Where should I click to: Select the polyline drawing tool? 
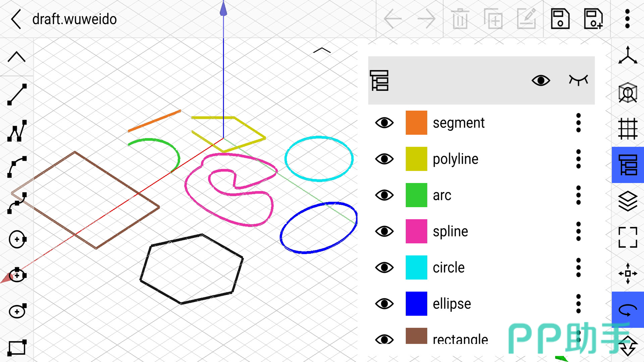(17, 131)
